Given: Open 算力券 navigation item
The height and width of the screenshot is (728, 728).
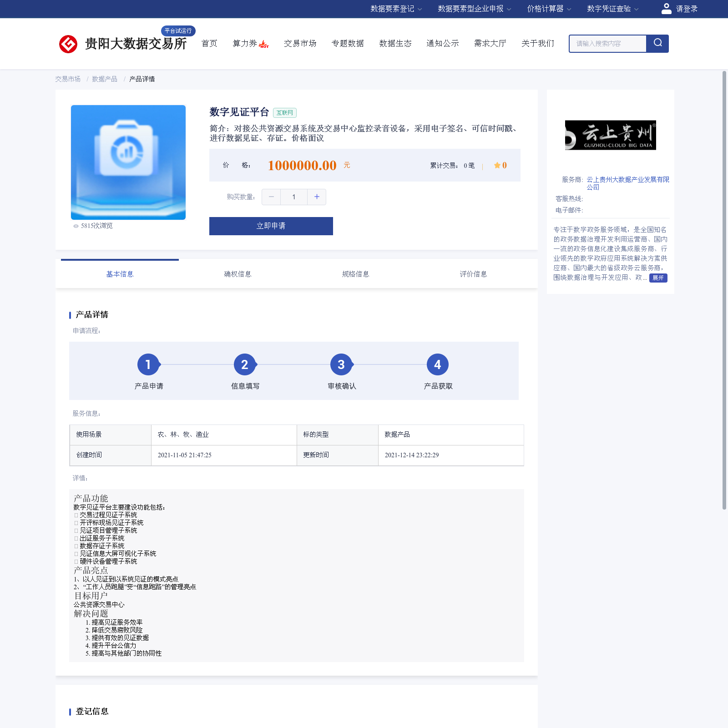Looking at the screenshot, I should 245,43.
